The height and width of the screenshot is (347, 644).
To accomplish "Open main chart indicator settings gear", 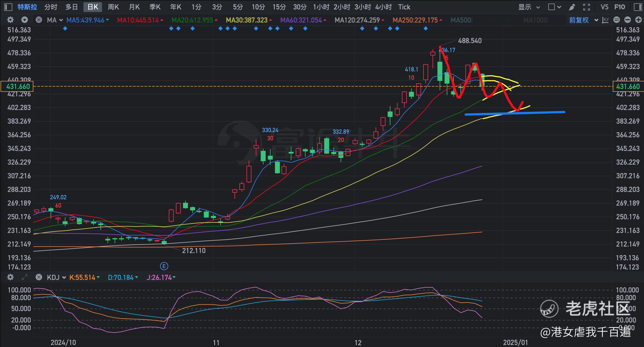I will (x=10, y=20).
